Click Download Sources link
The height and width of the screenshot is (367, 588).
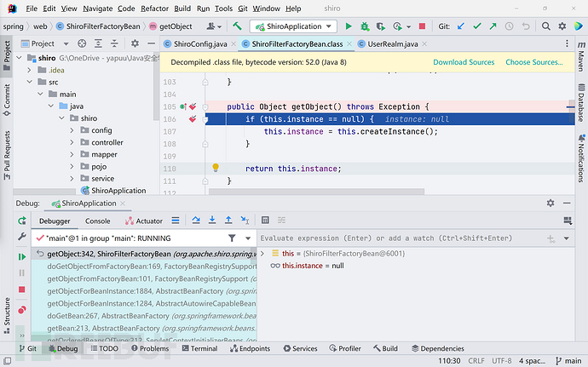click(464, 62)
